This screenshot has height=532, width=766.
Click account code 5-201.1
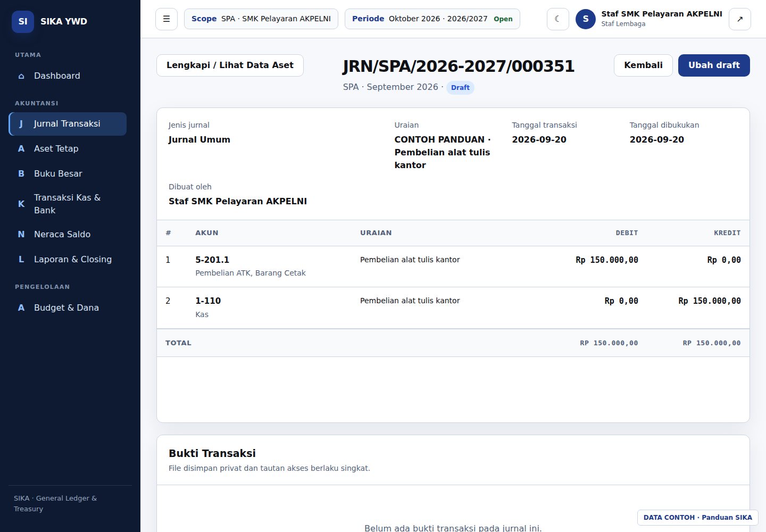(x=212, y=260)
